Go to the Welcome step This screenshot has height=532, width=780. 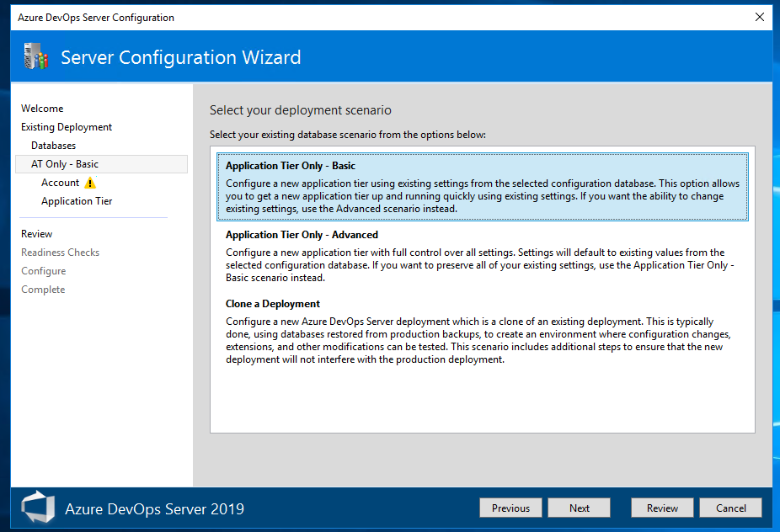click(x=42, y=109)
